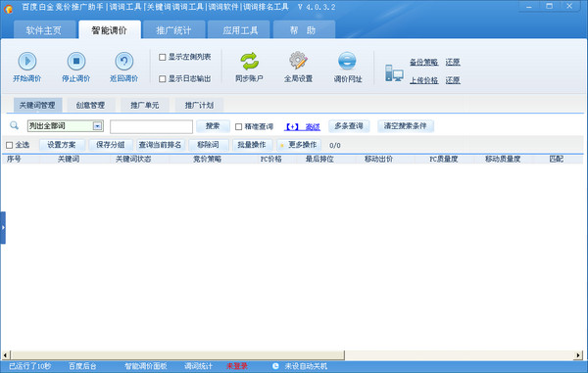The image size is (588, 373).
Task: Click the 开始调价 play icon
Action: [x=27, y=61]
